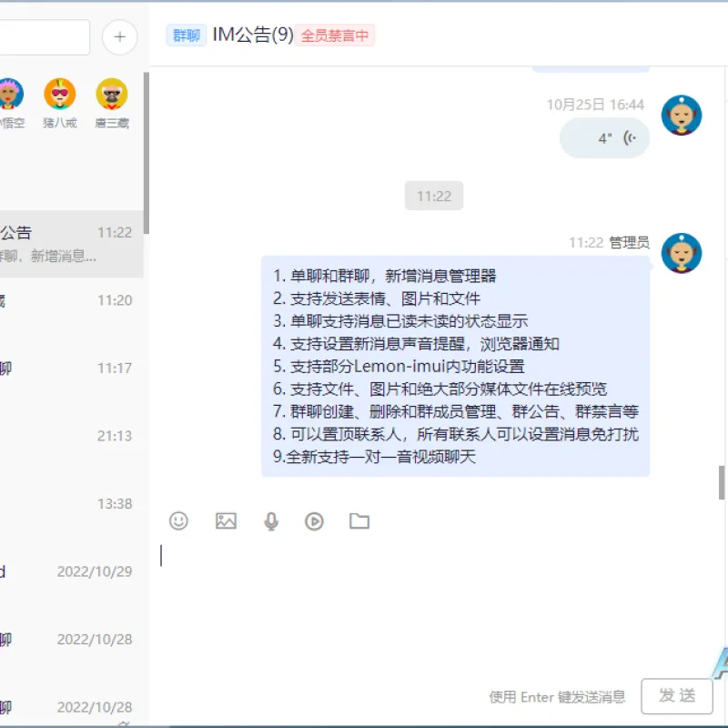Screen dimensions: 728x728
Task: Click announcement line 9.全新支持一对一音视频聊天
Action: (374, 457)
